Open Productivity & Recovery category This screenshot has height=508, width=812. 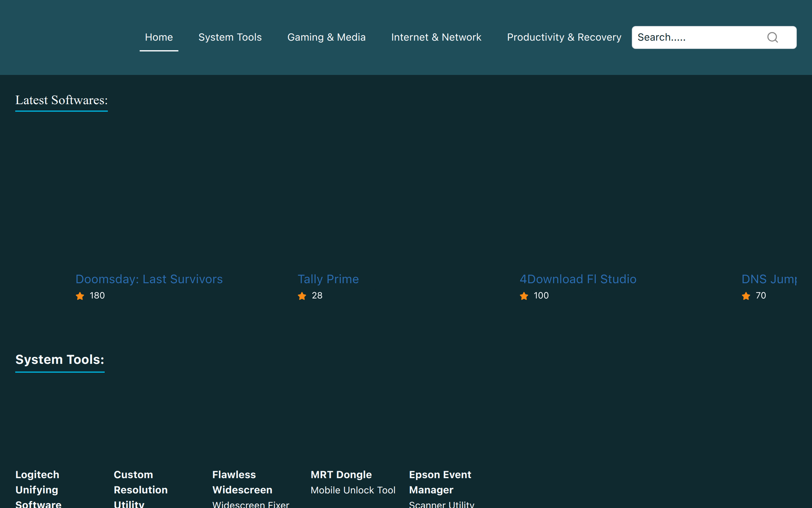coord(564,37)
